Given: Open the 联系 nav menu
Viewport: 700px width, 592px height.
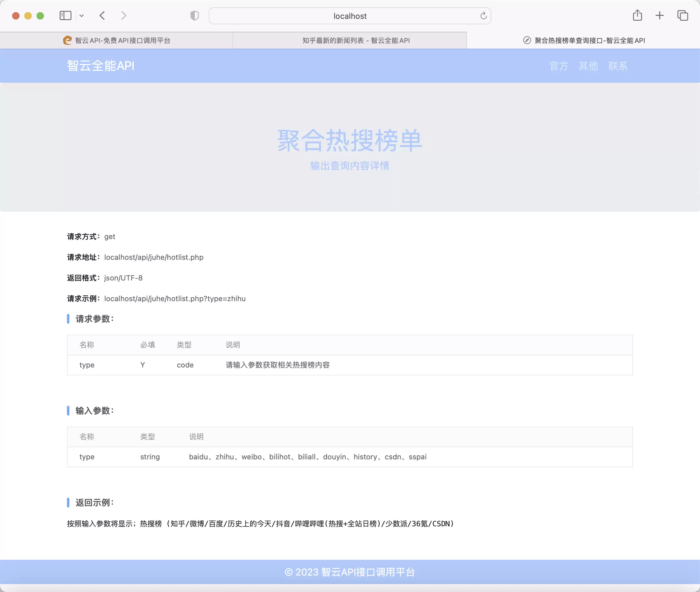Looking at the screenshot, I should [x=618, y=66].
